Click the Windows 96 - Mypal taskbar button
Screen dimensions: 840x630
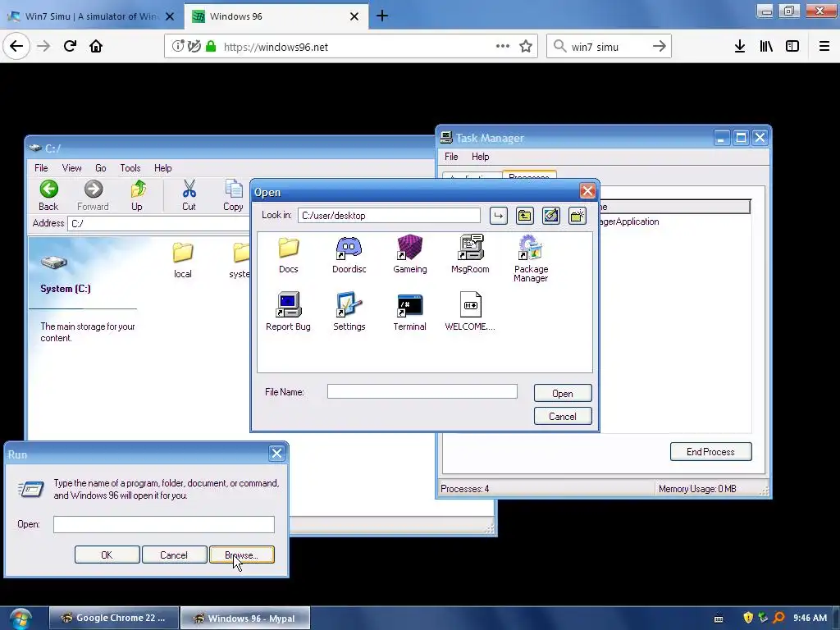[244, 618]
